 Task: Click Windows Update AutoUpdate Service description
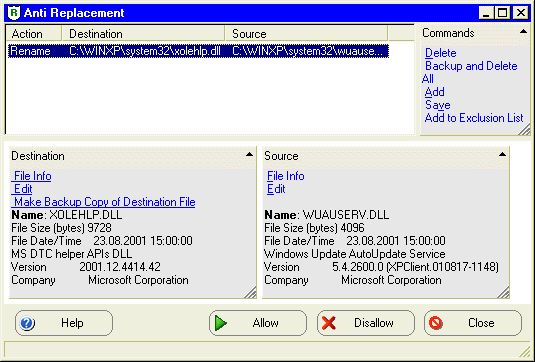tap(355, 254)
